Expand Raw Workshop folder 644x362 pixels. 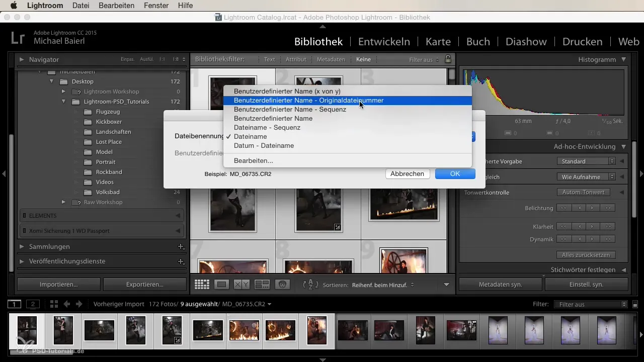click(x=63, y=202)
